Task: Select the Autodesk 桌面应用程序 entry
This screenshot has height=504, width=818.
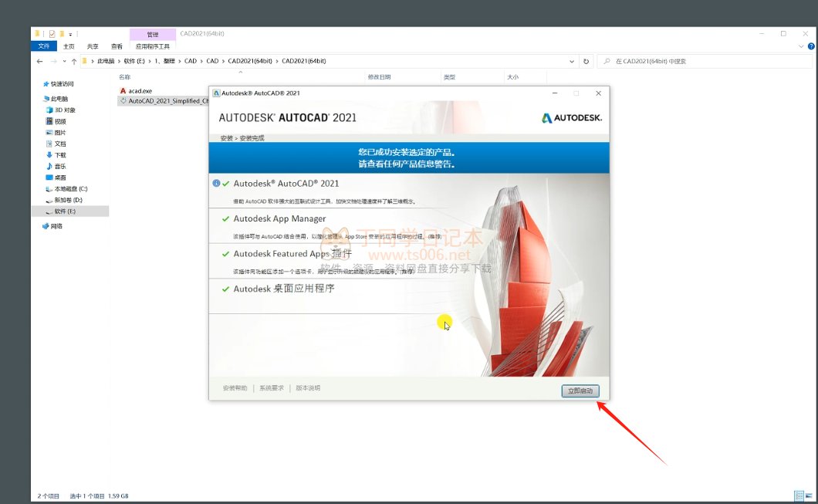Action: click(284, 289)
